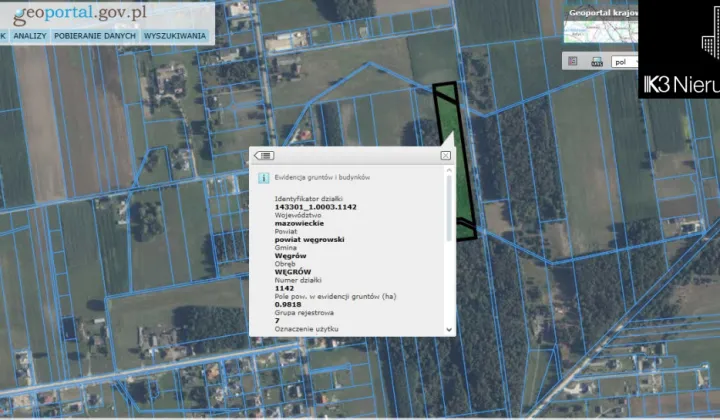
Task: Click the Ewidencja gruntów i budynków heading
Action: [x=322, y=177]
